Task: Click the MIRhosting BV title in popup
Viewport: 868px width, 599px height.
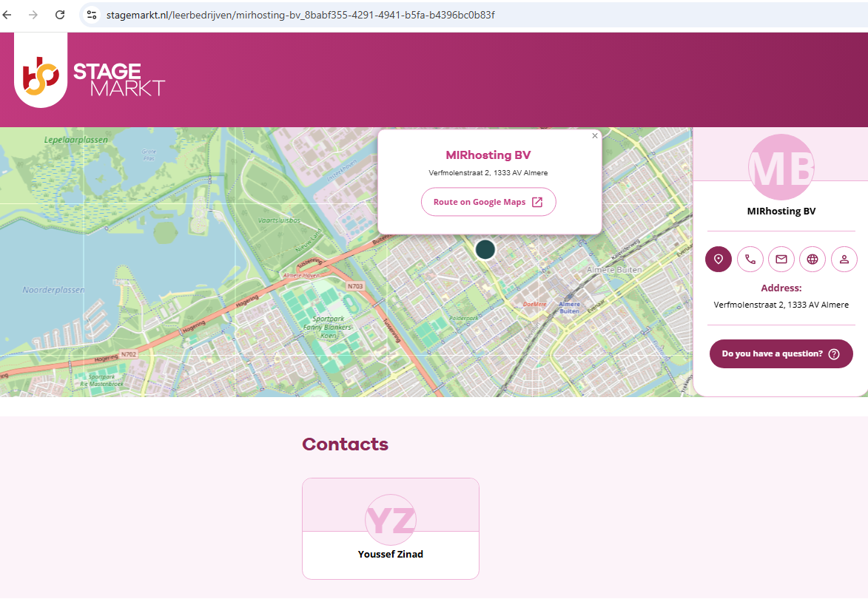Action: click(x=488, y=155)
